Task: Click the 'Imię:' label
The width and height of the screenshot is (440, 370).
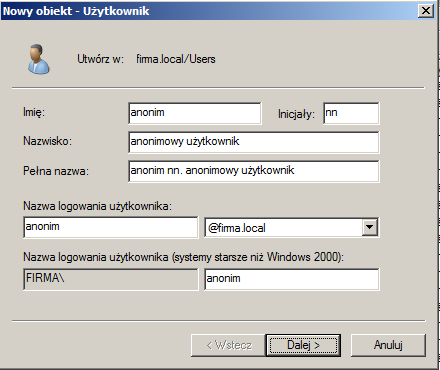Action: pos(34,112)
